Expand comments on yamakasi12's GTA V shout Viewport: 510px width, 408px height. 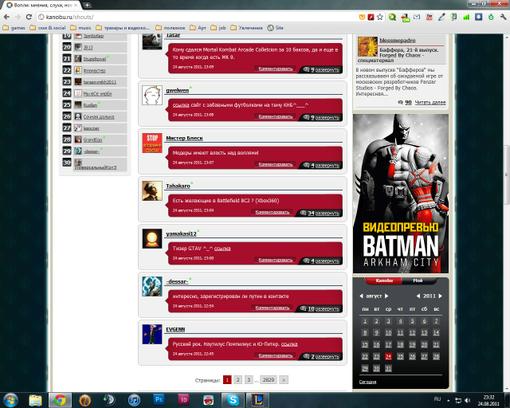pos(321,261)
